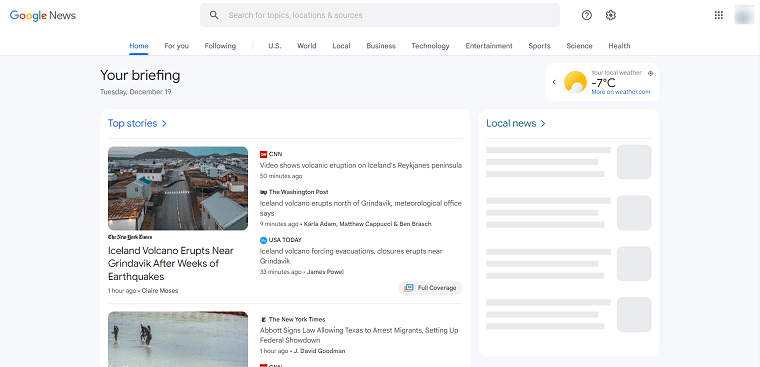Expand Top stories with chevron arrow
760x367 pixels.
point(164,124)
